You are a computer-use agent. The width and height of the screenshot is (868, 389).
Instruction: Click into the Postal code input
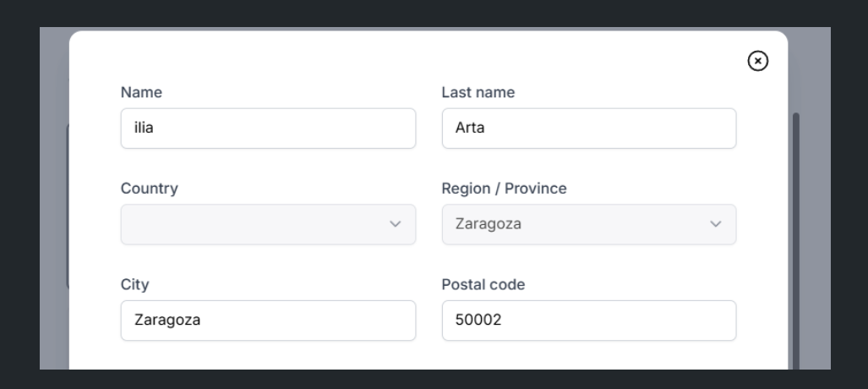(x=589, y=321)
